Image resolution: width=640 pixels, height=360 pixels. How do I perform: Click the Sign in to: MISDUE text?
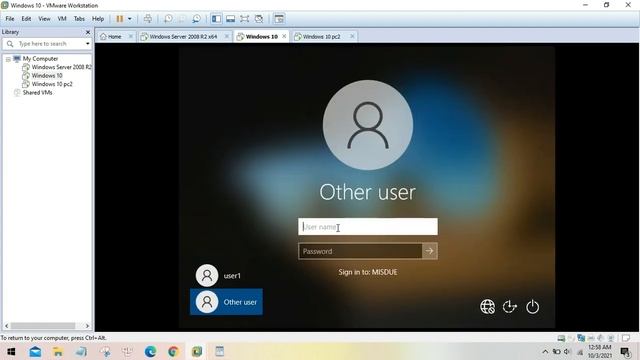click(368, 272)
